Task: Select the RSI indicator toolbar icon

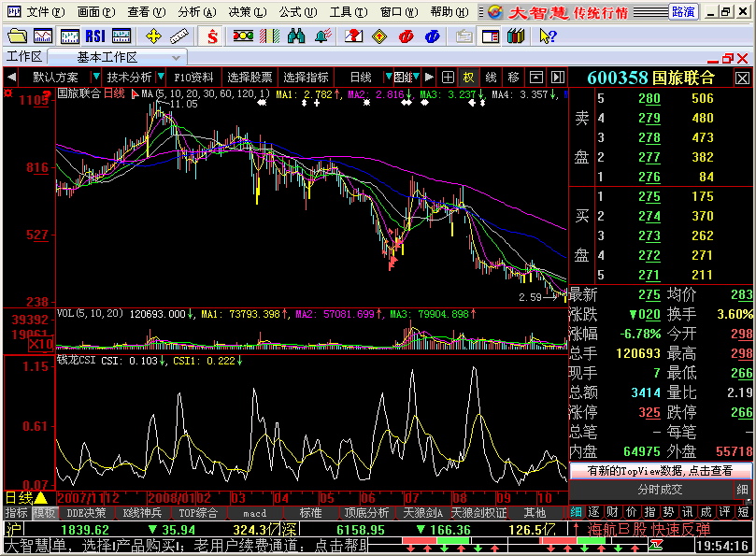Action: point(95,36)
